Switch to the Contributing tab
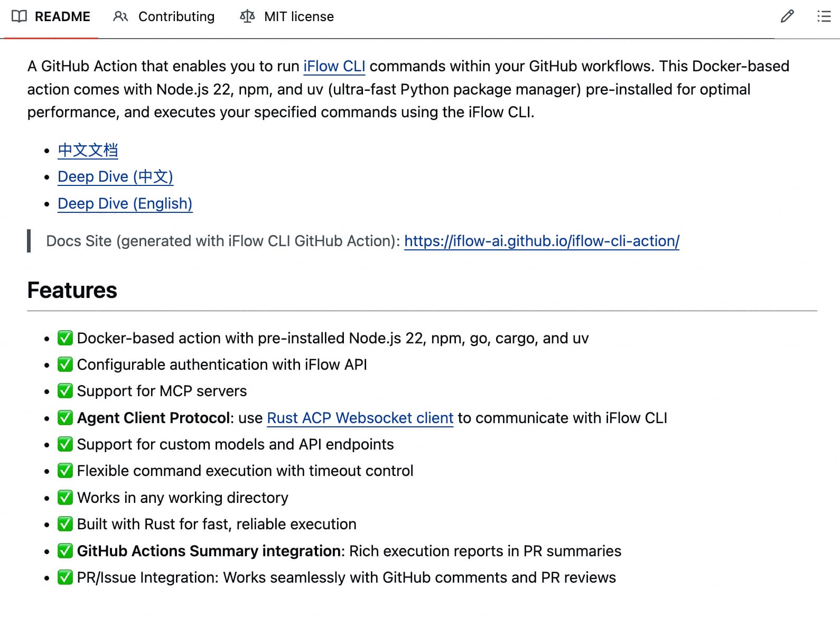Viewport: 840px width, 617px height. (176, 16)
